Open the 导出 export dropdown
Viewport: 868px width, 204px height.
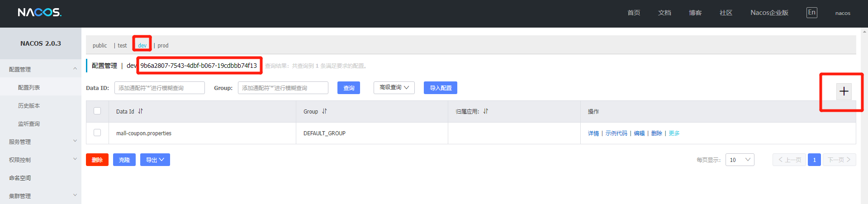[155, 160]
